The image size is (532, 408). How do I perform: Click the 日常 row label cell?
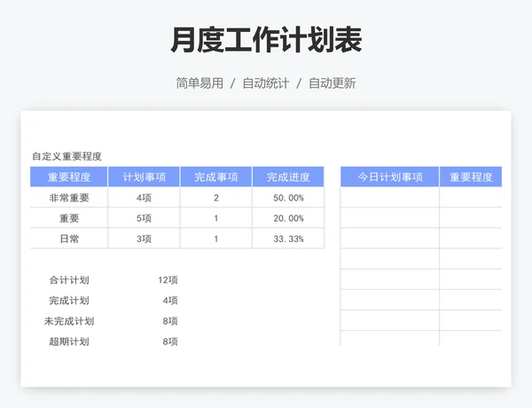[68, 239]
